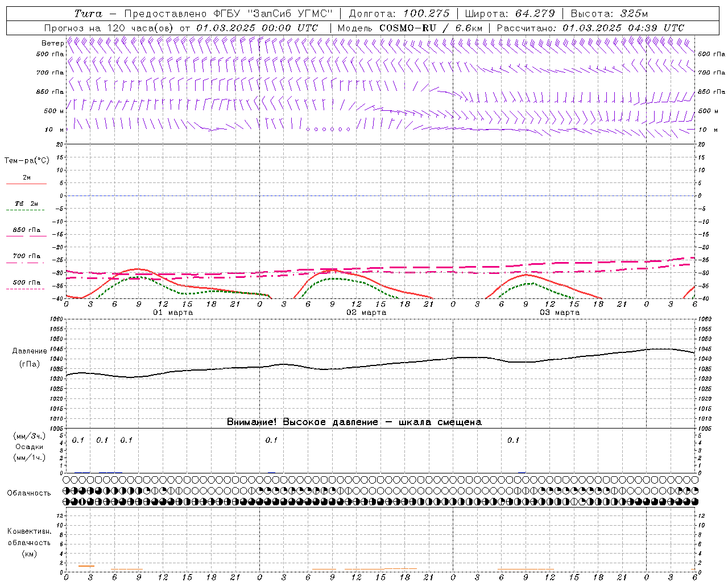Screen dimensions: 728x582
Task: Click the station name "Tura" in header
Action: point(88,14)
